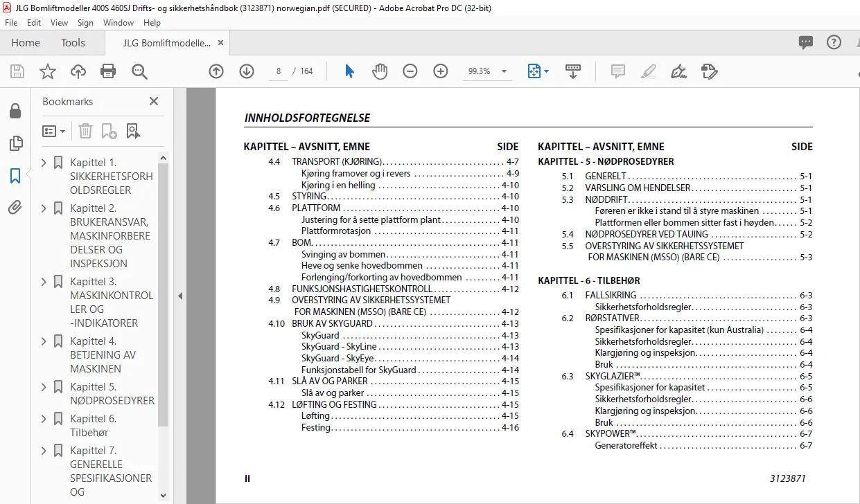
Task: Expand the Kapittel 5 NØDPROSEDYRER bookmark
Action: [44, 387]
